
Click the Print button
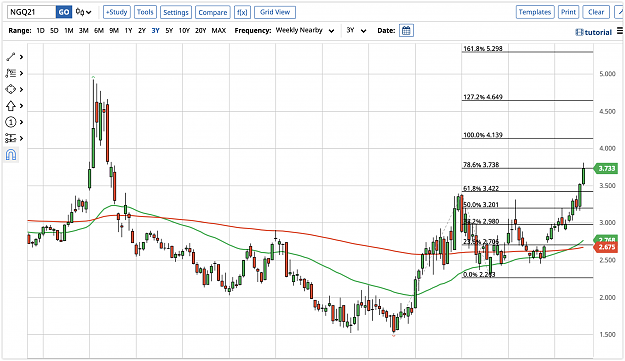point(568,12)
